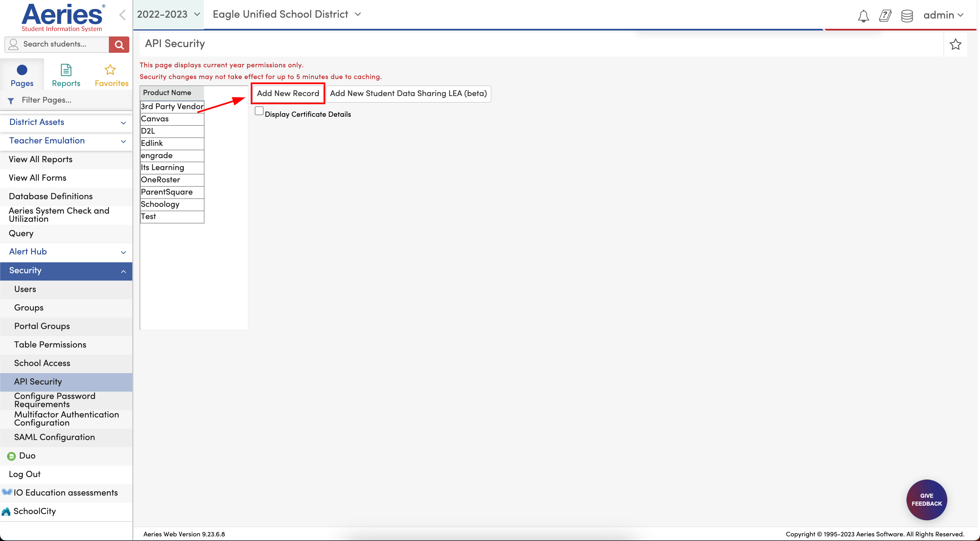The image size is (980, 541).
Task: Collapse the sidebar with the left chevron
Action: coord(122,15)
